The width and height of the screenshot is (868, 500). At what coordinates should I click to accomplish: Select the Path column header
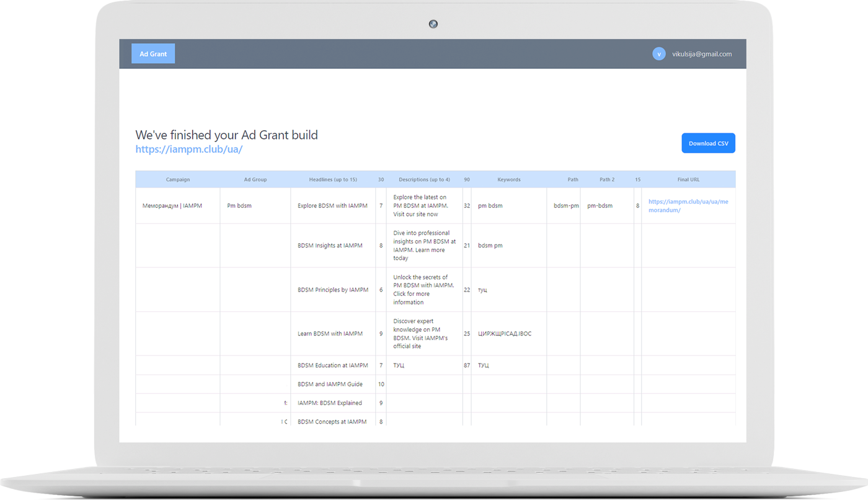573,179
